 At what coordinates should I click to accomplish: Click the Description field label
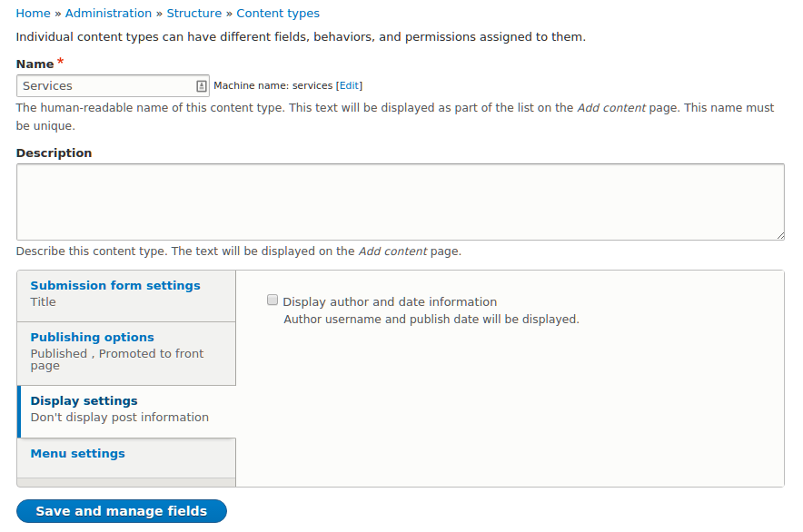tap(55, 153)
